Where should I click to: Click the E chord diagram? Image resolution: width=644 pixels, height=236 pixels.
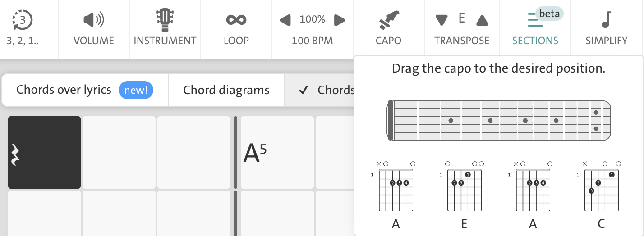[464, 191]
